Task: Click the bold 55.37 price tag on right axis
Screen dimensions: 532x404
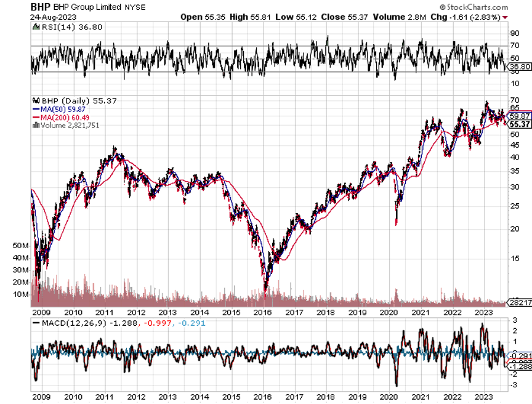Action: pyautogui.click(x=520, y=124)
